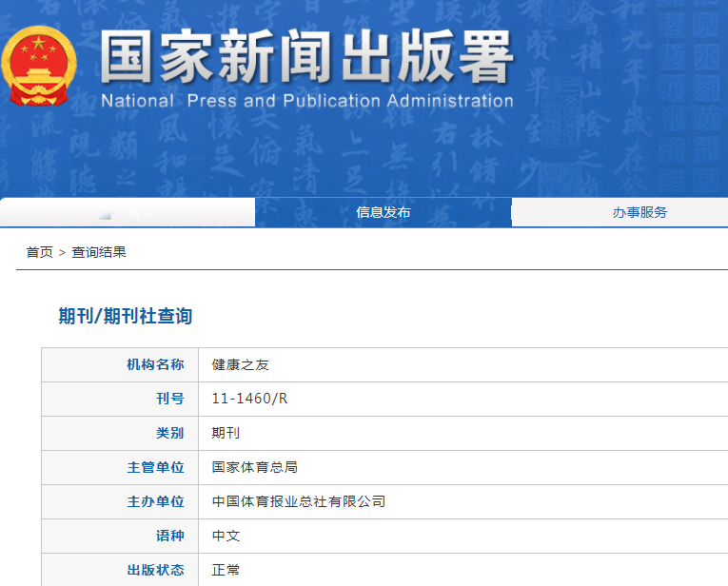
Task: Click the 机构名称 row label
Action: pyautogui.click(x=155, y=364)
